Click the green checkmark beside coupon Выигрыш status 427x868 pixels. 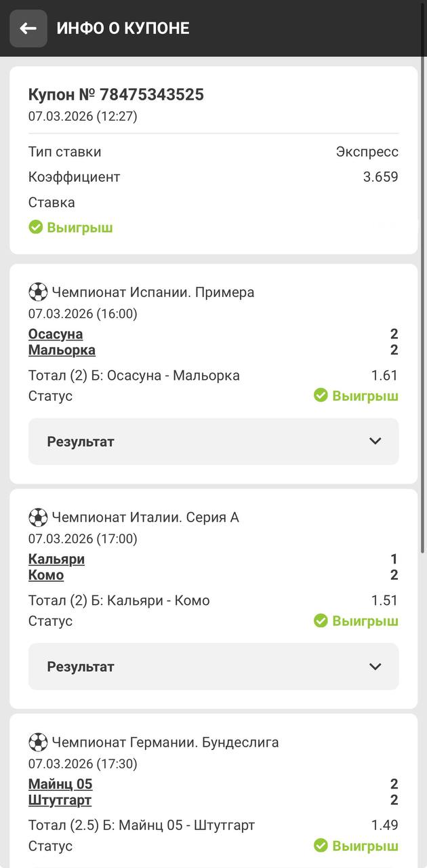point(36,227)
